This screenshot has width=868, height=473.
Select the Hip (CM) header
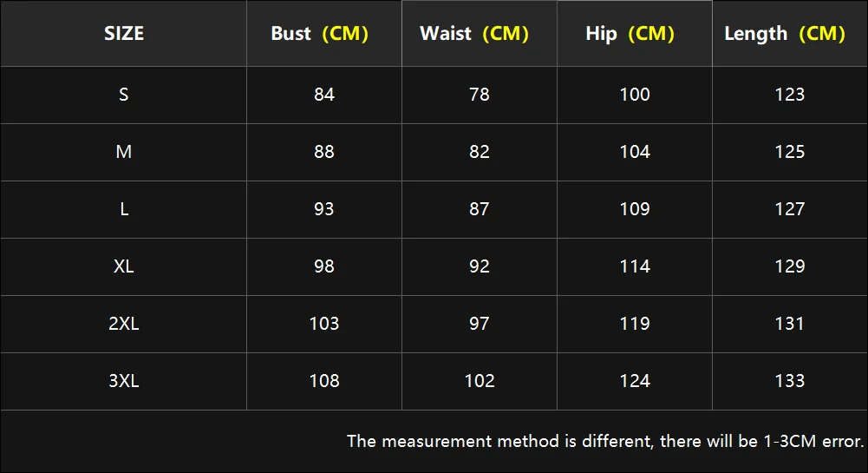(630, 34)
